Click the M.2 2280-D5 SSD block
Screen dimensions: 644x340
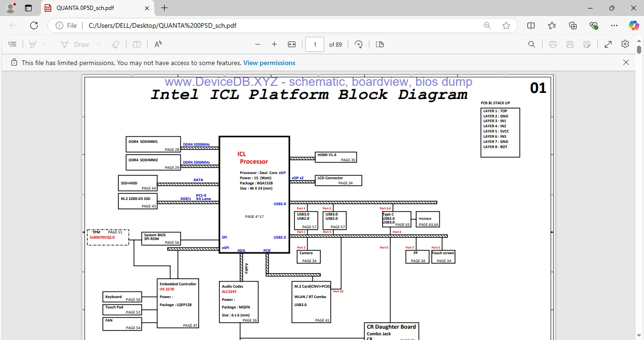(137, 201)
